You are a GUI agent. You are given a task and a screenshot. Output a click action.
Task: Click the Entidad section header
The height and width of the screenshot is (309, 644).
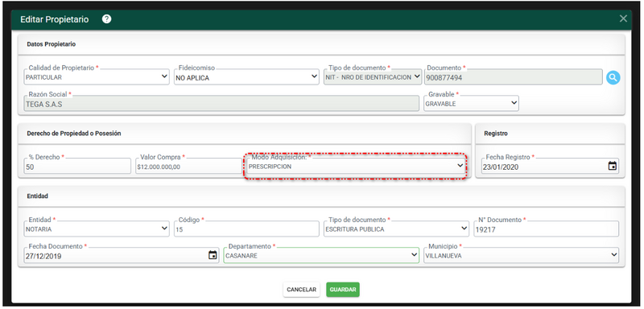tap(37, 196)
